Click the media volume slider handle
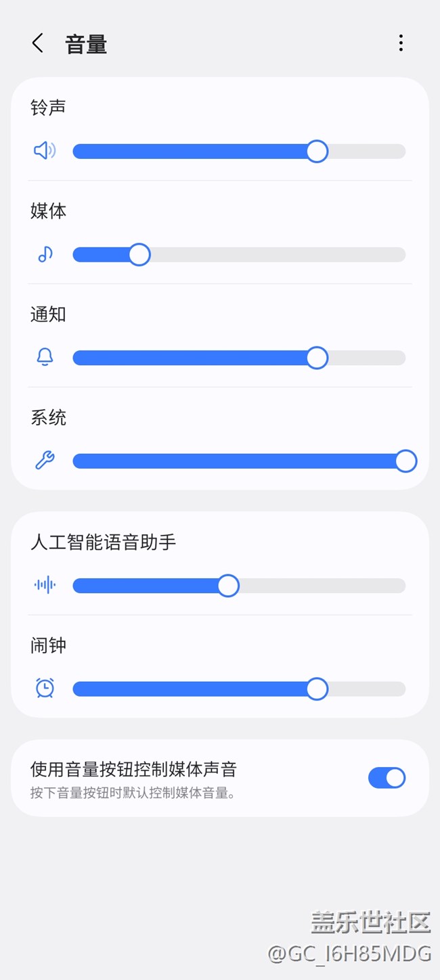440x980 pixels. (139, 255)
